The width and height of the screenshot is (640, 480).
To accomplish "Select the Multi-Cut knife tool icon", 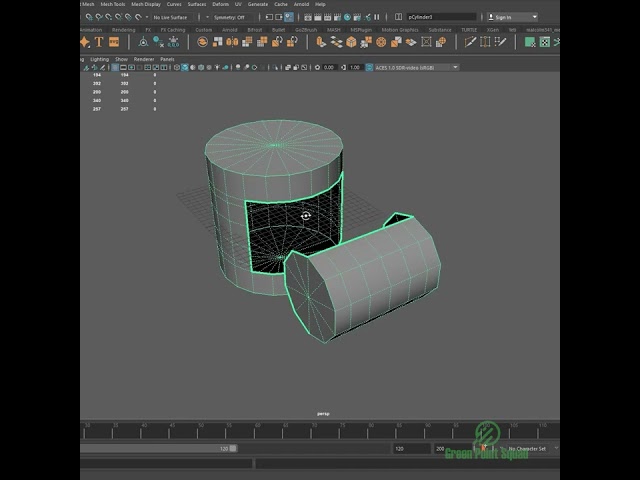I will coord(470,42).
